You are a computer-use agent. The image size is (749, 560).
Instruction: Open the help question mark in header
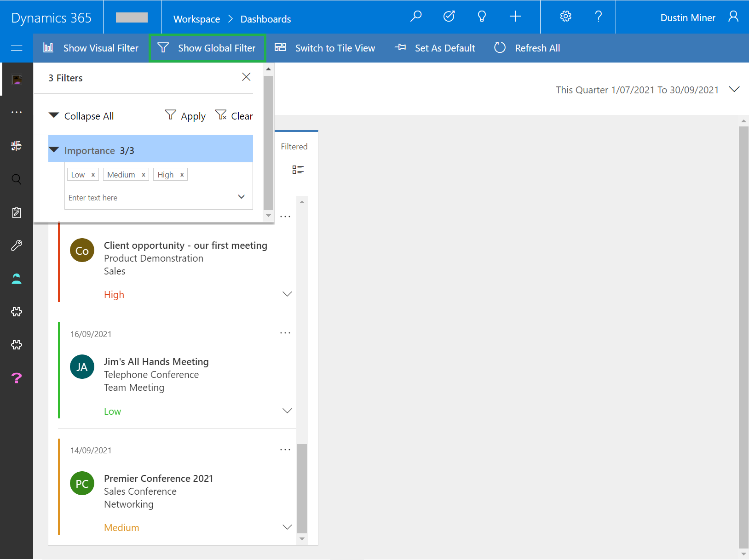coord(598,17)
